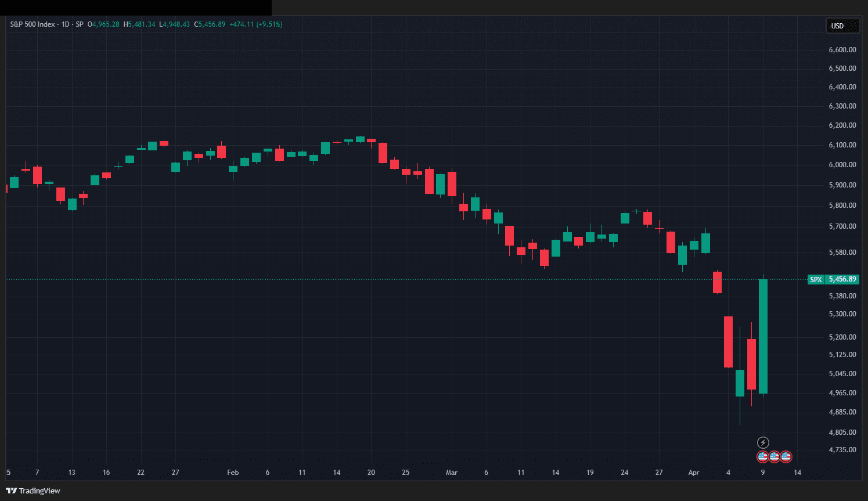Click the date 22 on time axis
Image resolution: width=868 pixels, height=501 pixels.
click(x=141, y=473)
